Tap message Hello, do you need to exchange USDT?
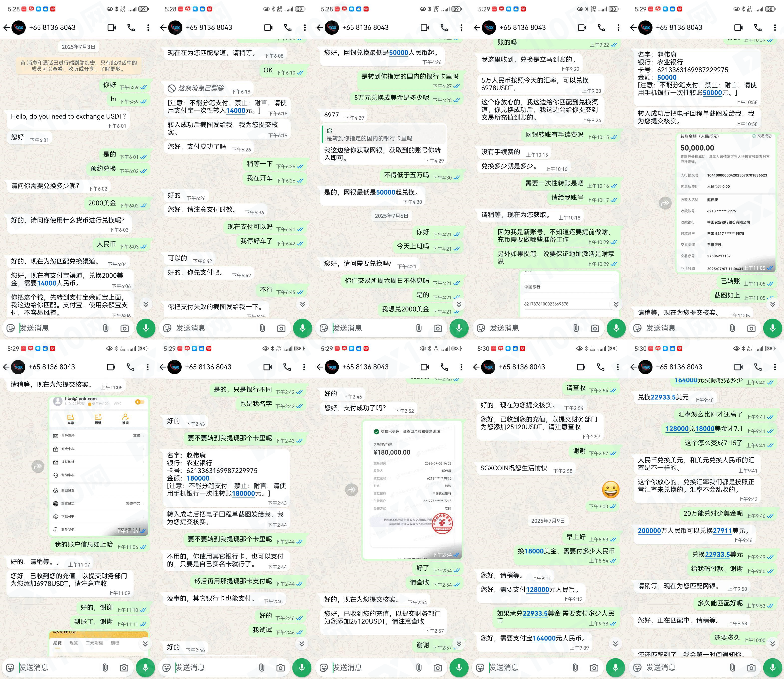Viewport: 784px width, 679px height. point(68,120)
